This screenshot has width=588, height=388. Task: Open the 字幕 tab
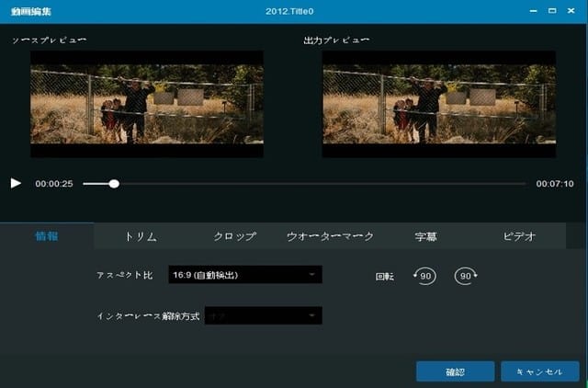click(424, 236)
